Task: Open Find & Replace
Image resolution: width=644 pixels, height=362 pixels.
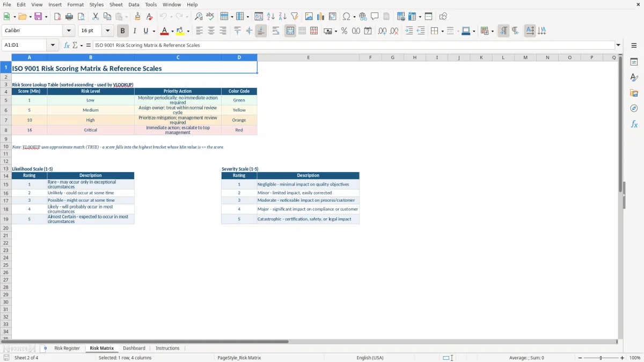Action: click(199, 17)
